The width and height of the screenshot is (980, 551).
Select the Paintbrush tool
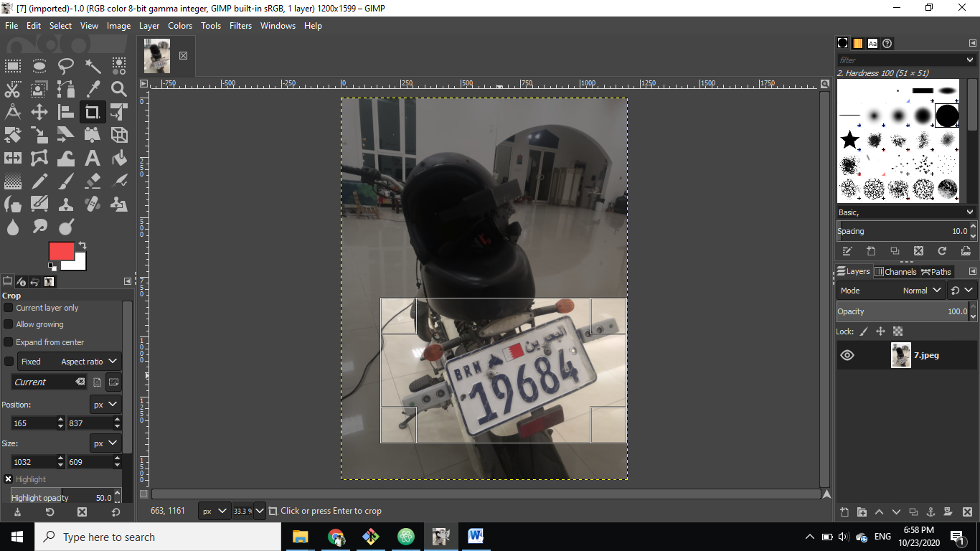point(66,181)
